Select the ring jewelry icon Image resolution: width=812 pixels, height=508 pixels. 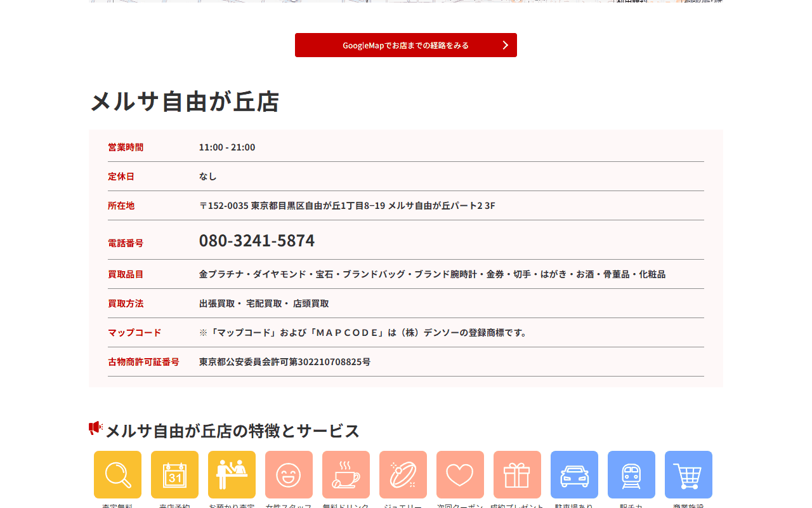[x=403, y=474]
